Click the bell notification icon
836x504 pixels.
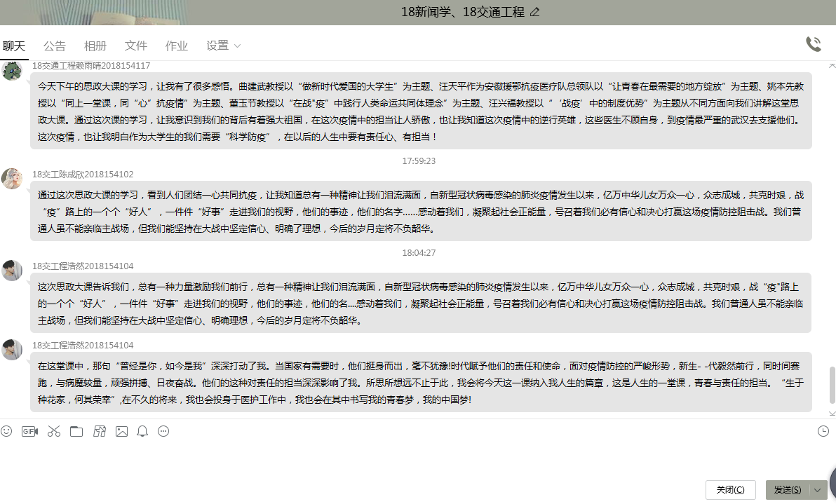pyautogui.click(x=142, y=431)
